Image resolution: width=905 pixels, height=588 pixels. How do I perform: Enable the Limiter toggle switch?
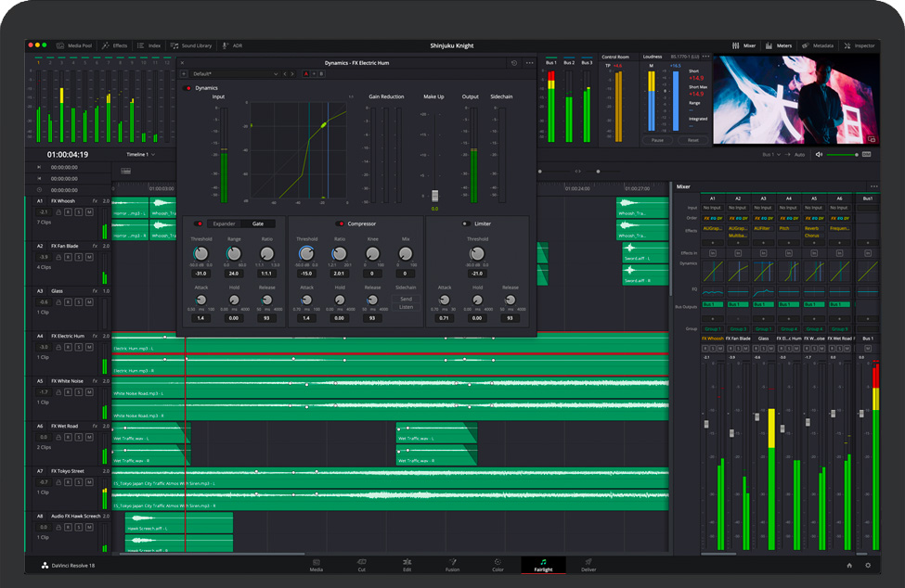coord(466,224)
